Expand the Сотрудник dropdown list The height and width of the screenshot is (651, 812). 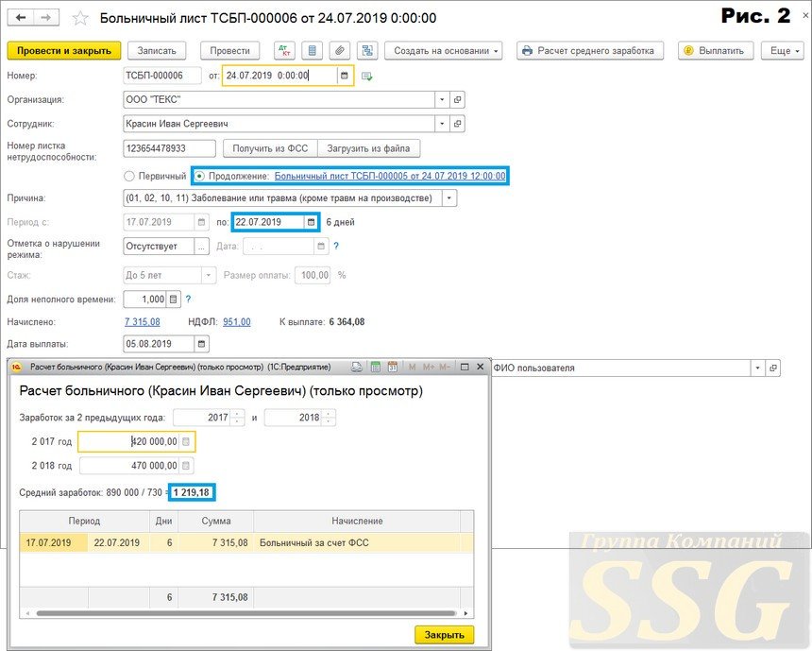(442, 124)
